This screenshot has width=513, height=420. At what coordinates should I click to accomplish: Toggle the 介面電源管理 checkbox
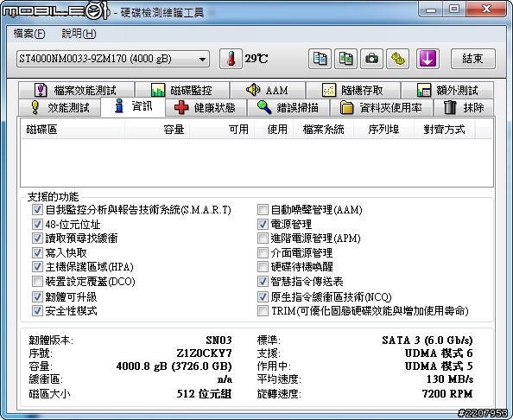[x=263, y=252]
